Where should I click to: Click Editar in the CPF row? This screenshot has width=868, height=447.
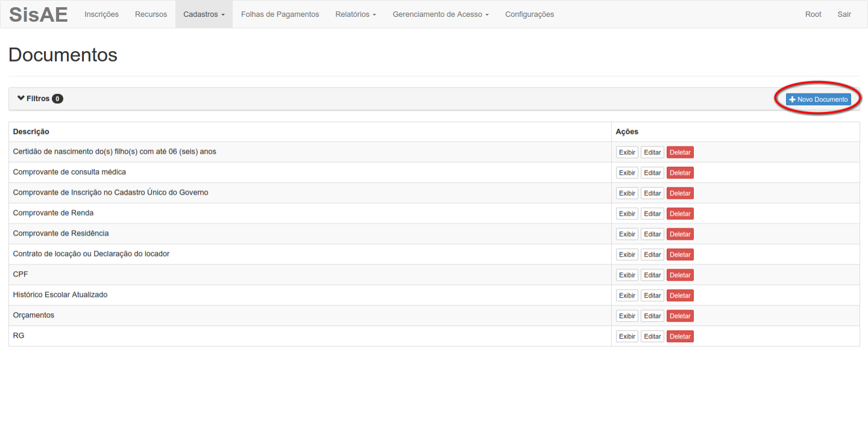[652, 275]
